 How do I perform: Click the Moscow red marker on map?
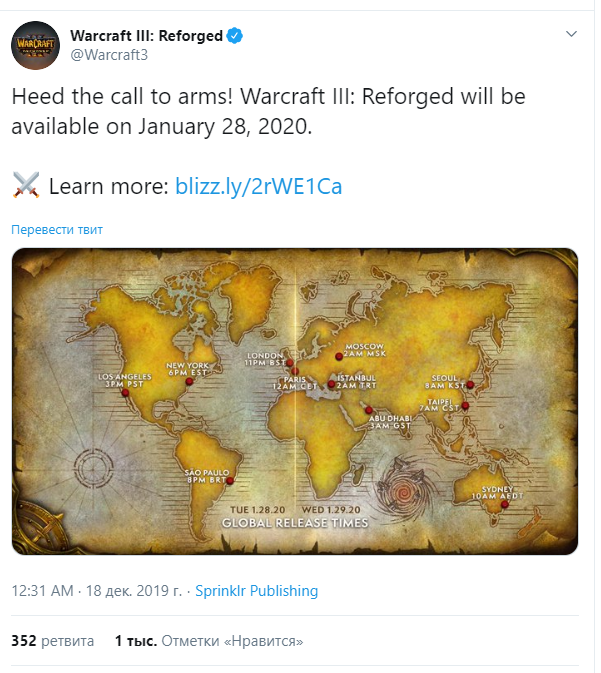point(339,356)
